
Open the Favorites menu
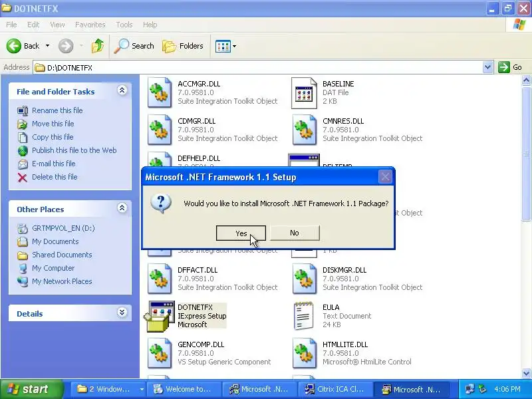click(x=90, y=25)
